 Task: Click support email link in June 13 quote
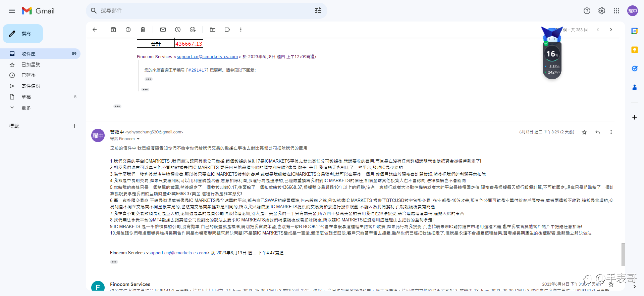(178, 253)
